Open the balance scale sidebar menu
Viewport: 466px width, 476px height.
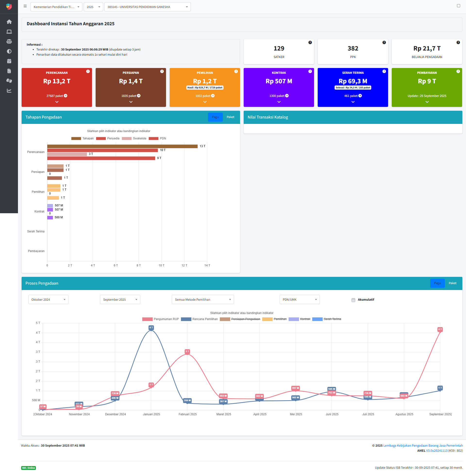(x=9, y=41)
